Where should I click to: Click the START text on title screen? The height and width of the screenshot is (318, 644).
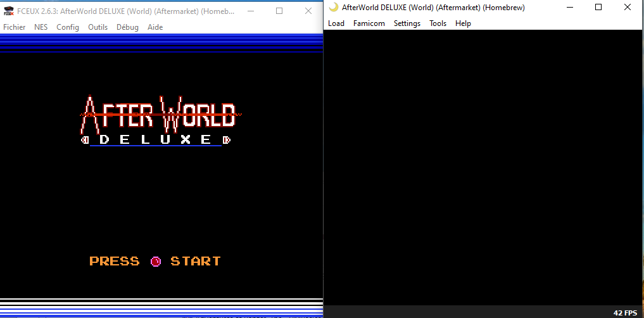(x=196, y=261)
